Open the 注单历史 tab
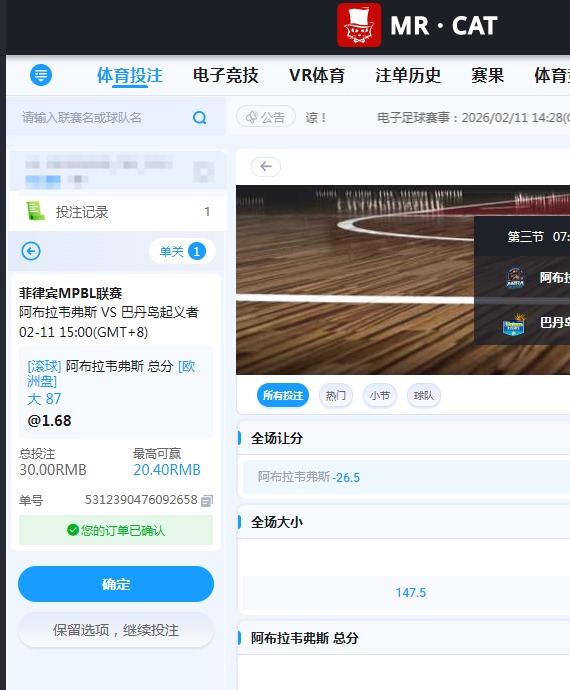Screen dimensions: 570x690 408,76
